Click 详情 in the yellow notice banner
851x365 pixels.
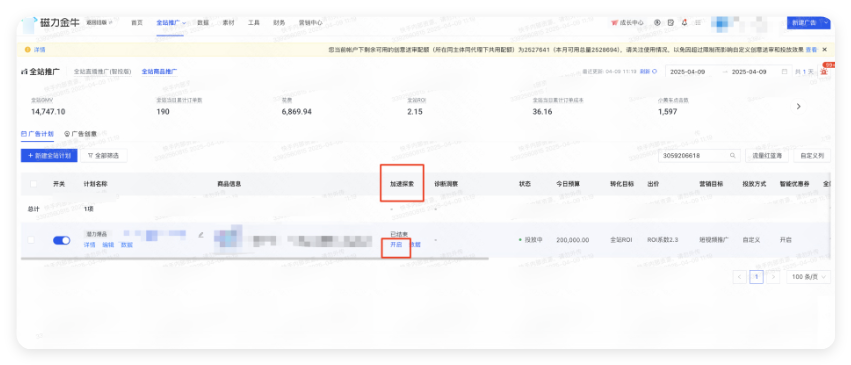[x=40, y=49]
